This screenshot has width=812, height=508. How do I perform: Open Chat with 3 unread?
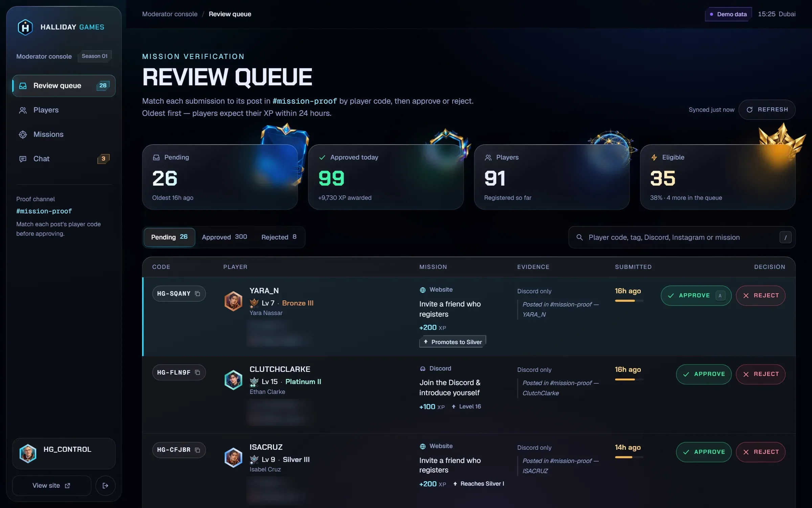click(64, 159)
